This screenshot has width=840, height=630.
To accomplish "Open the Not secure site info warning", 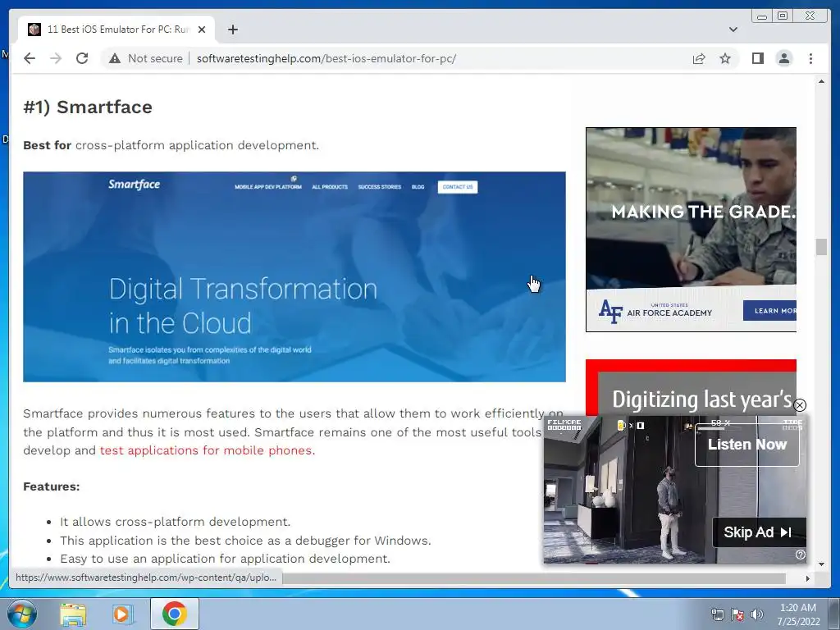I will tap(146, 58).
